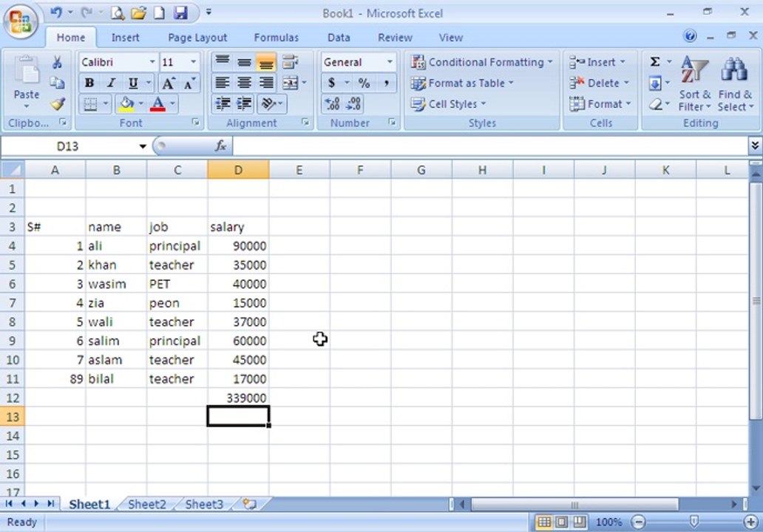Apply Accounting dollar number format
The height and width of the screenshot is (532, 763).
click(331, 83)
